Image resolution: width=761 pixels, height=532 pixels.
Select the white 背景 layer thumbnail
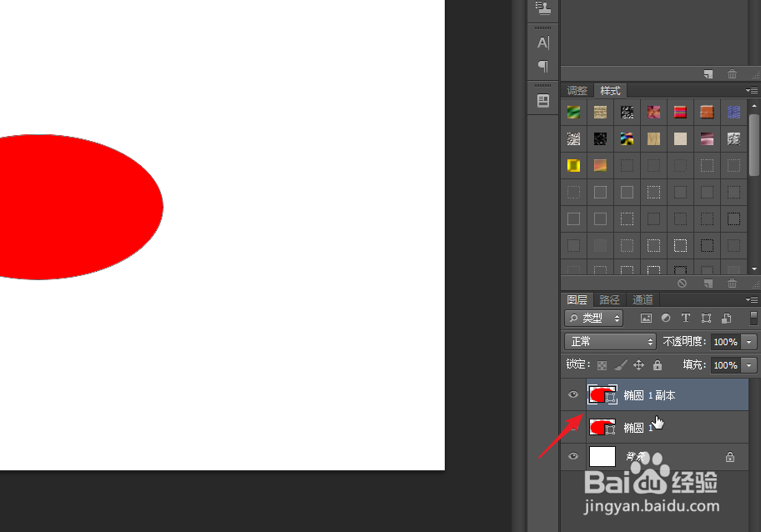click(602, 456)
